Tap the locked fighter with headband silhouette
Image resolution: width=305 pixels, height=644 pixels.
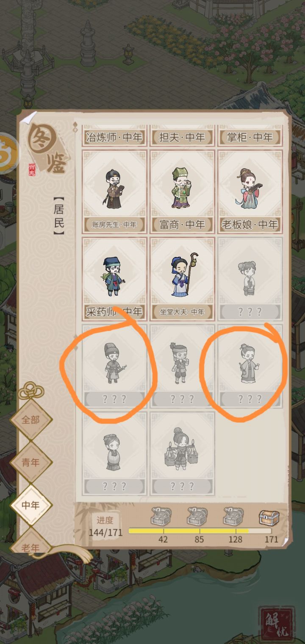point(182,366)
